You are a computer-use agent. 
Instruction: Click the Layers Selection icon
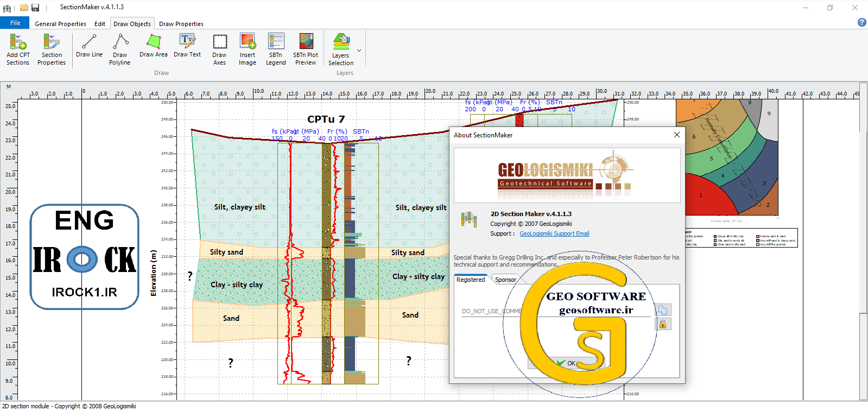tap(341, 49)
